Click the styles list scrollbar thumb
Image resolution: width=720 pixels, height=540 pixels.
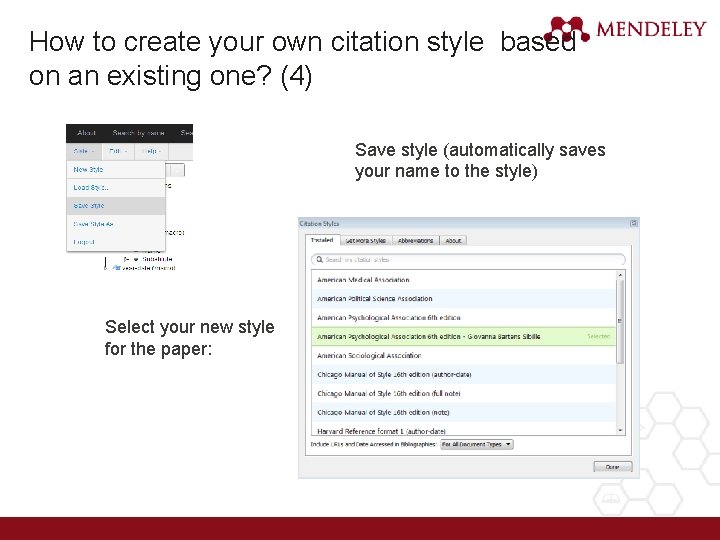(620, 321)
